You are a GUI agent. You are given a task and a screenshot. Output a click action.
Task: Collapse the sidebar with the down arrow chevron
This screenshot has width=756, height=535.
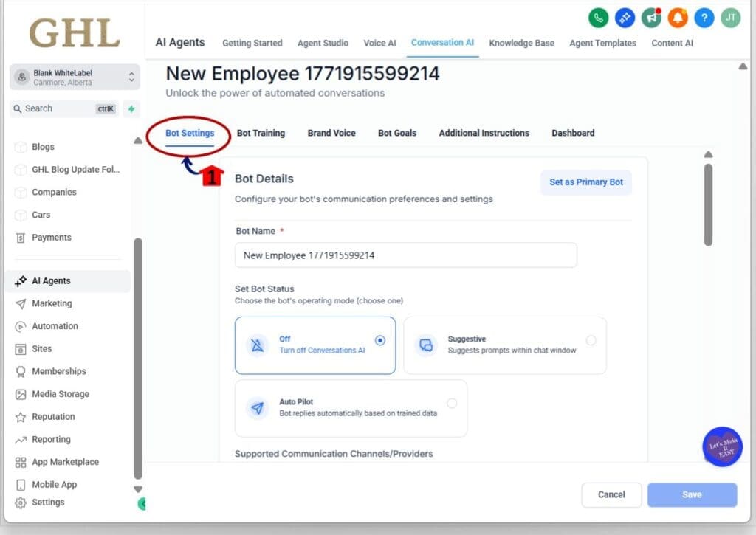(138, 488)
